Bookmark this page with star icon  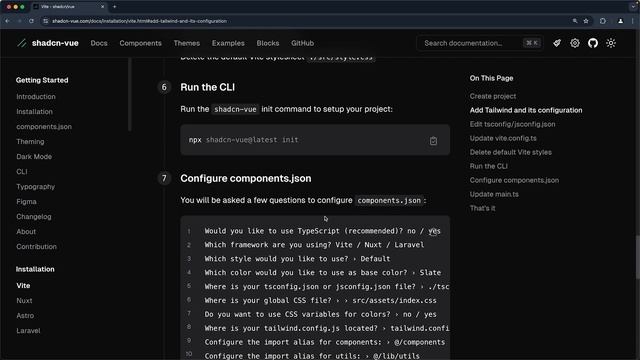[x=586, y=21]
